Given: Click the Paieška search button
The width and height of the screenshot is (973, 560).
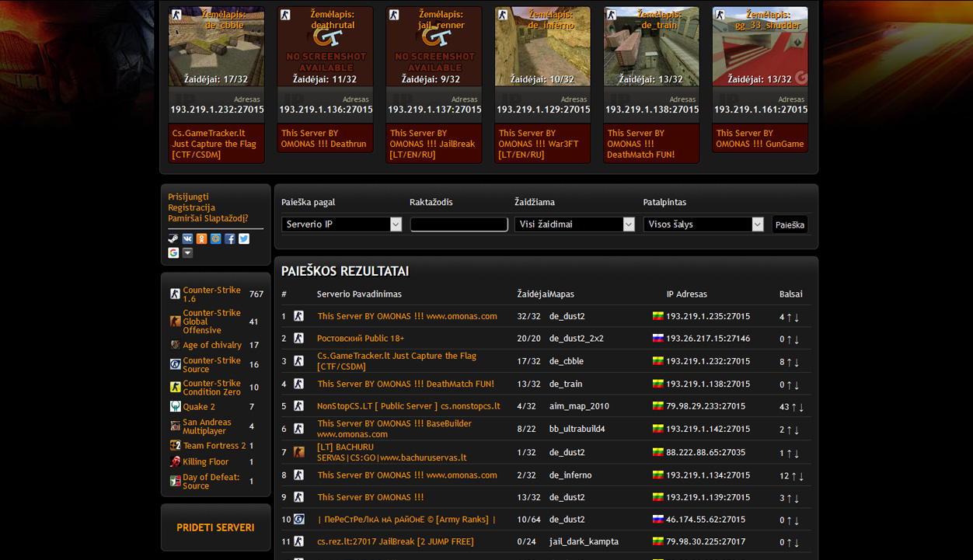Looking at the screenshot, I should (790, 224).
